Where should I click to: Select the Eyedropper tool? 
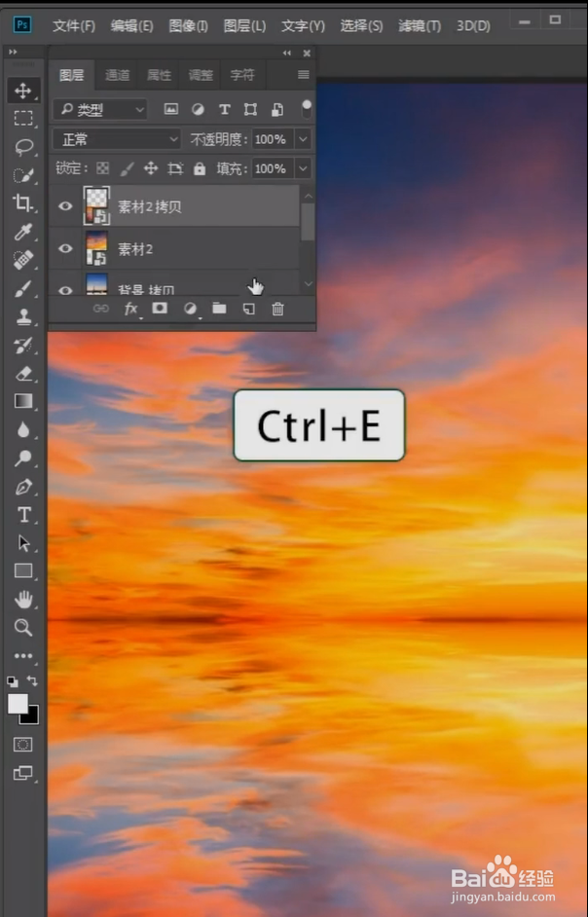click(x=23, y=232)
